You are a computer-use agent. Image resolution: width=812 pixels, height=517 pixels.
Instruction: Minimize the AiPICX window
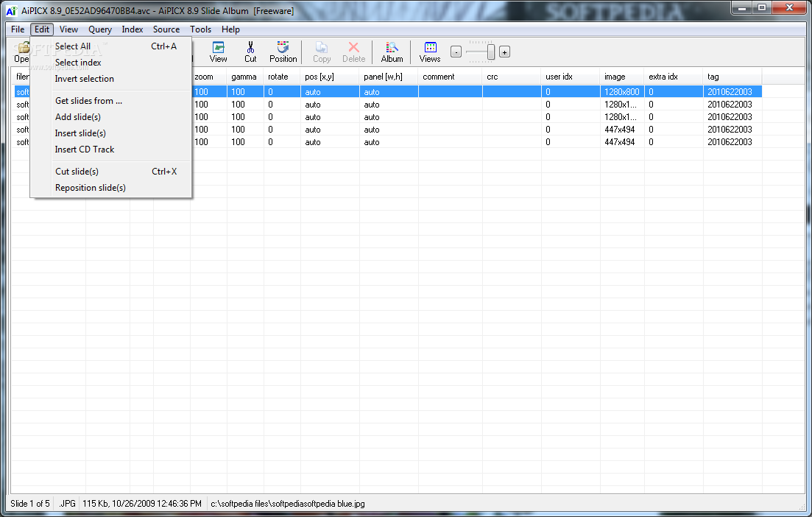pyautogui.click(x=742, y=8)
